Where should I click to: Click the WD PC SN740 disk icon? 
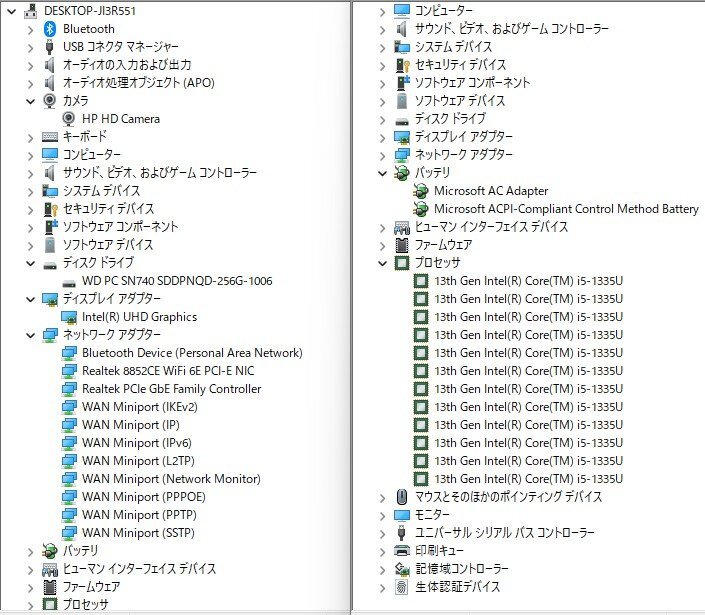click(x=69, y=283)
